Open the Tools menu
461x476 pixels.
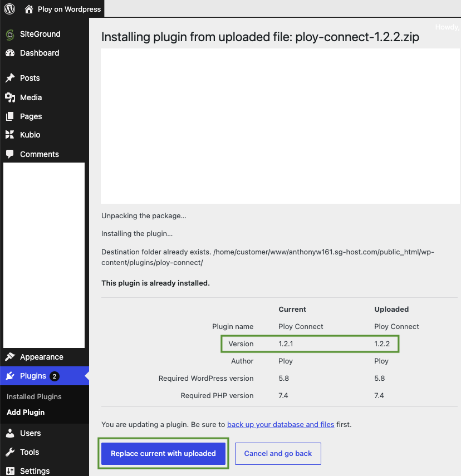30,452
